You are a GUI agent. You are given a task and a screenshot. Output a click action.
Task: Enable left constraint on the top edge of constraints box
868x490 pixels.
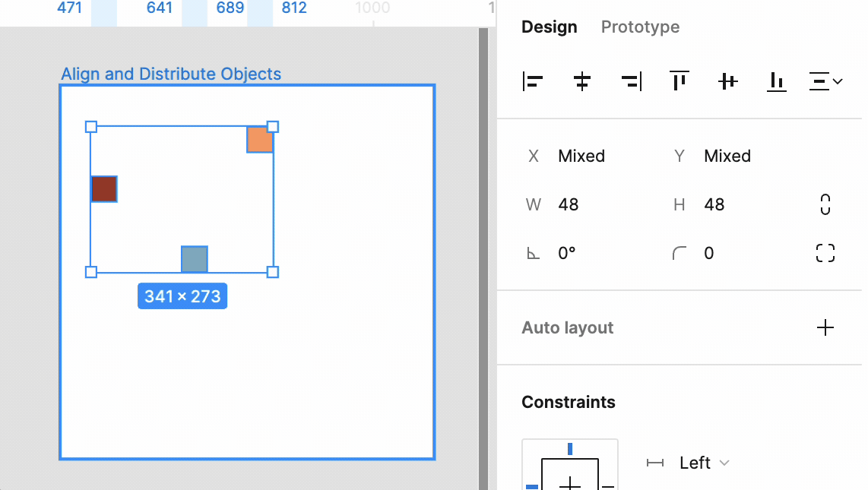coord(570,448)
